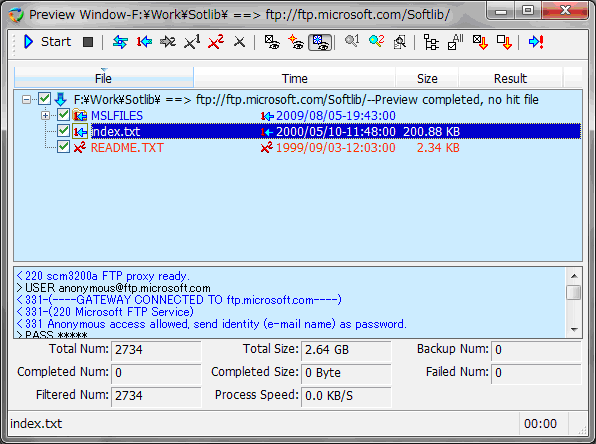The width and height of the screenshot is (596, 444).
Task: Toggle the star eye filter icon
Action: pyautogui.click(x=296, y=42)
